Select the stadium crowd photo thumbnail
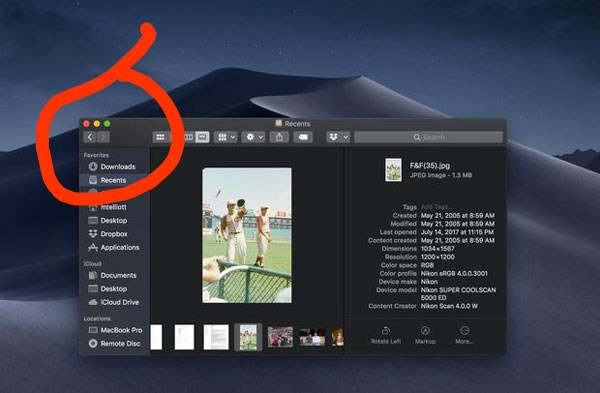This screenshot has height=393, width=600. coord(280,337)
